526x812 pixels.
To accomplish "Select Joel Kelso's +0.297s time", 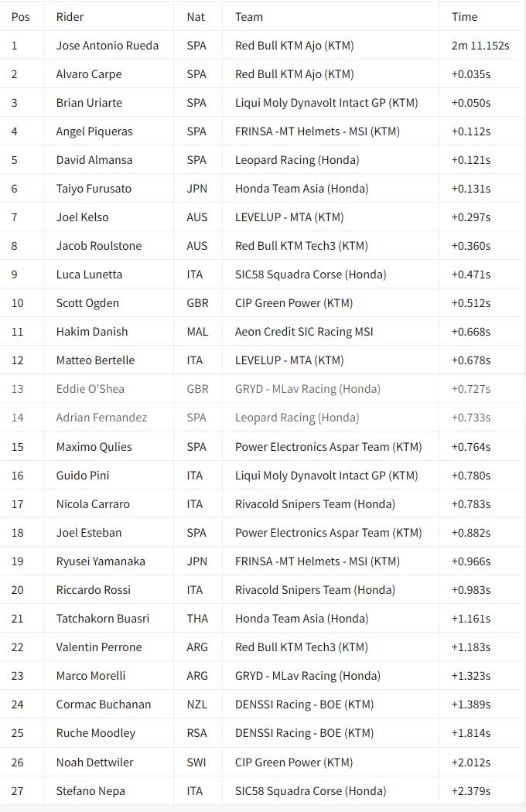I will pos(470,217).
